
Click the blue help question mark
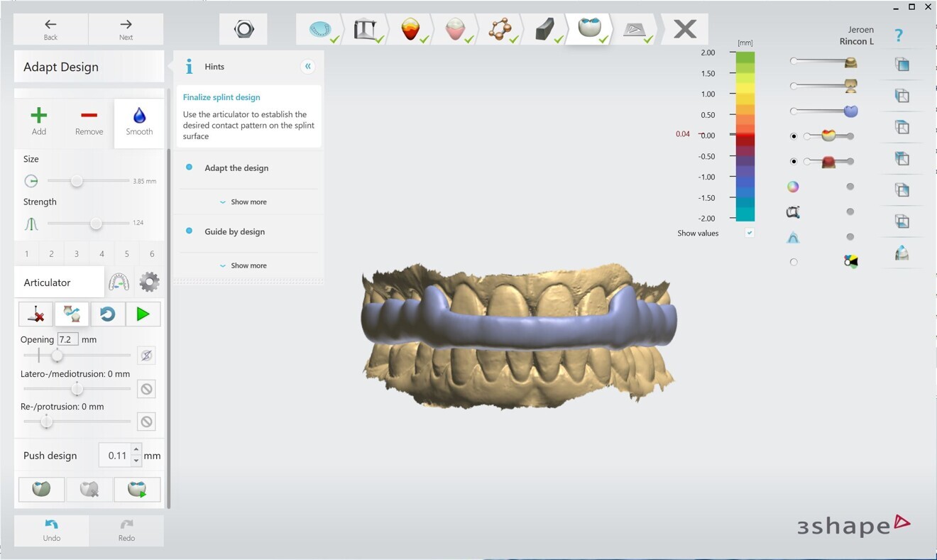(x=899, y=35)
